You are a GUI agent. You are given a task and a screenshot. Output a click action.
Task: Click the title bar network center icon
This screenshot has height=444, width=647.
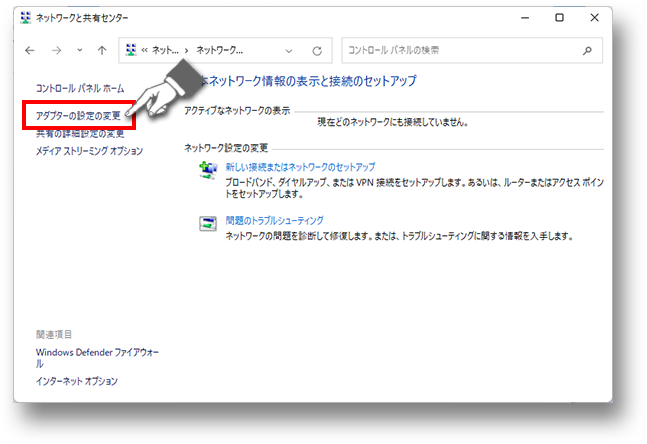26,18
